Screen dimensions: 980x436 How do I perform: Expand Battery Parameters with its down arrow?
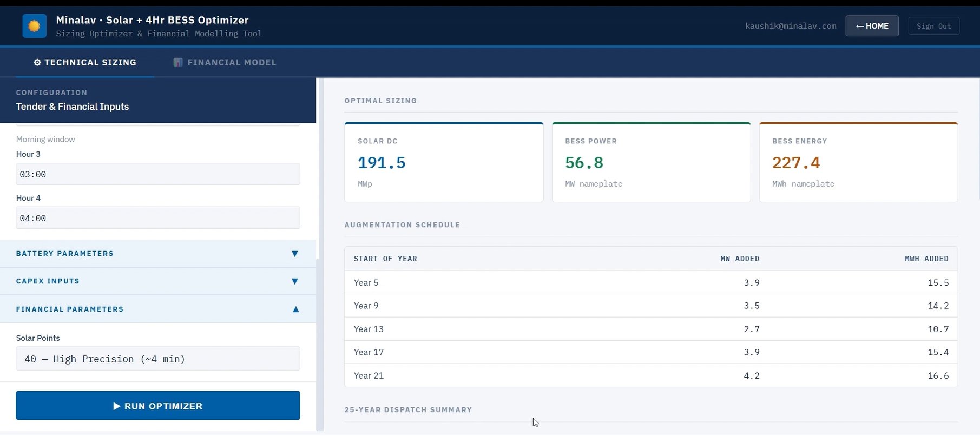tap(295, 254)
